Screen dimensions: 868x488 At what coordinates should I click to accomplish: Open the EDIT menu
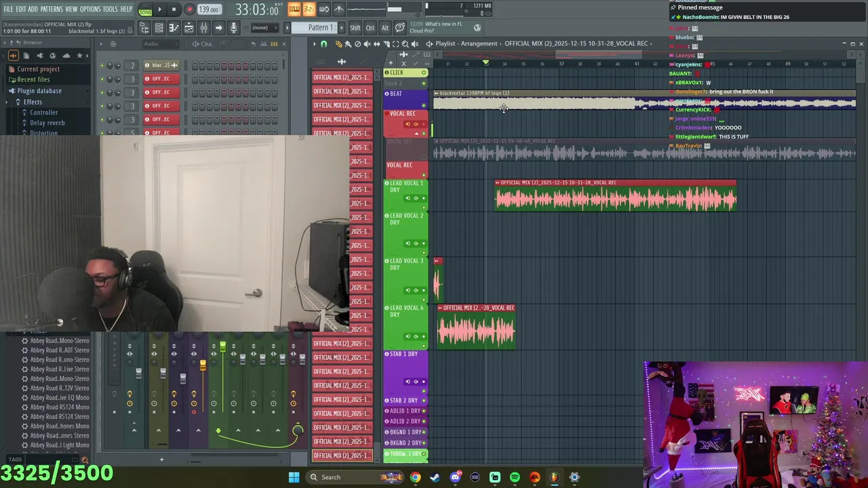coord(21,9)
